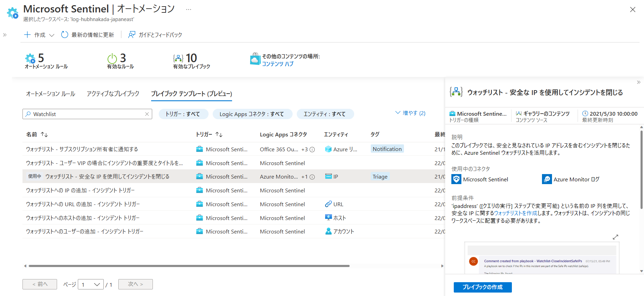
Task: Click the ギャラリーのコンテンツ source icon
Action: (x=519, y=114)
